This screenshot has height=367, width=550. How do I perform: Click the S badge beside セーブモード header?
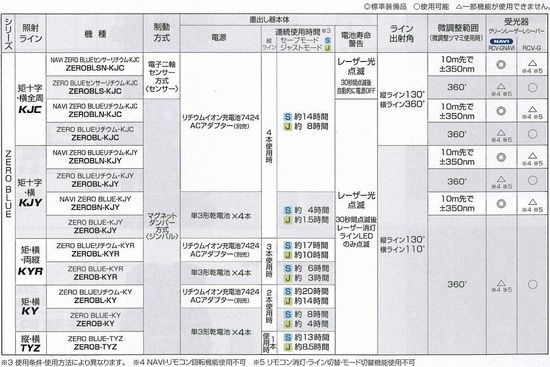coord(328,40)
